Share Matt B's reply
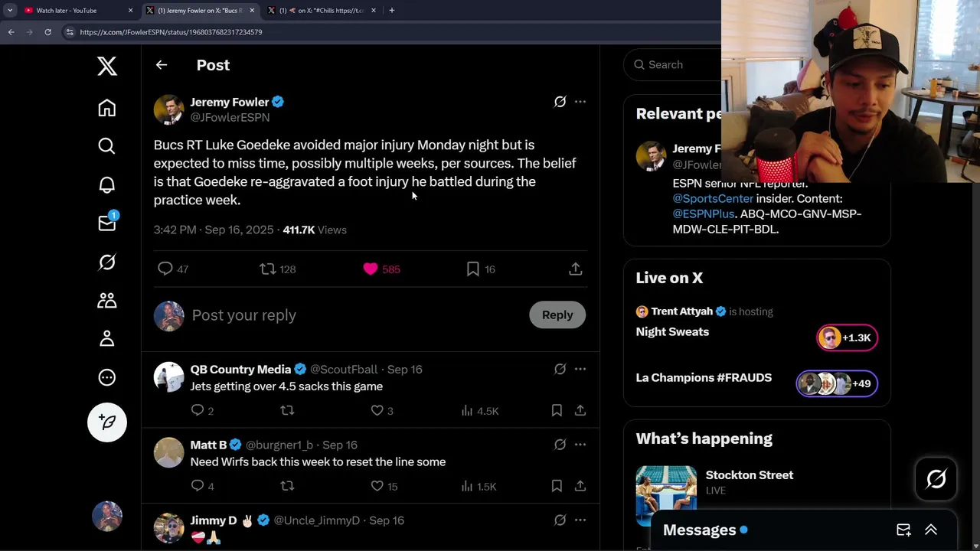This screenshot has width=980, height=551. click(580, 486)
